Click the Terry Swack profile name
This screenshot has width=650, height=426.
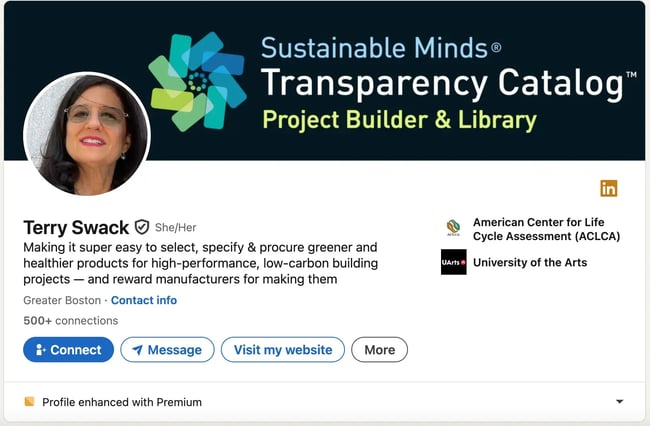coord(75,227)
